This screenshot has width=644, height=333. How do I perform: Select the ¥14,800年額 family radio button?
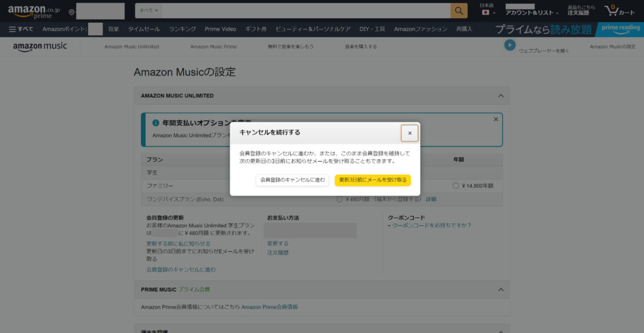[455, 186]
